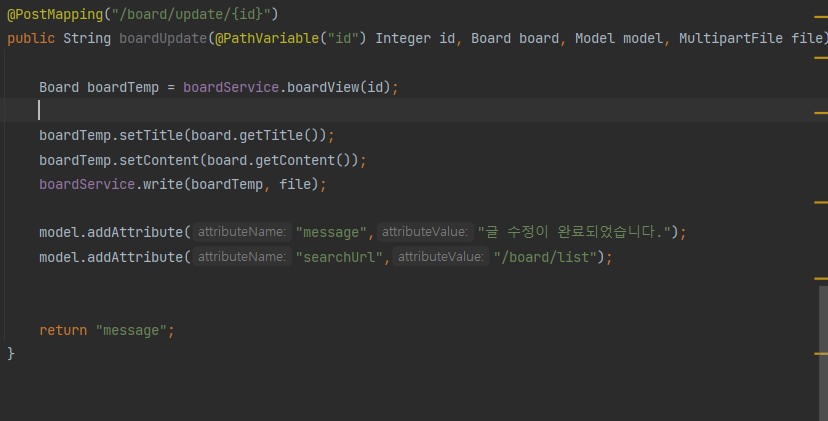This screenshot has height=421, width=828.
Task: Click the Korean "글 수정이 완료되었습니다." string
Action: pyautogui.click(x=574, y=232)
